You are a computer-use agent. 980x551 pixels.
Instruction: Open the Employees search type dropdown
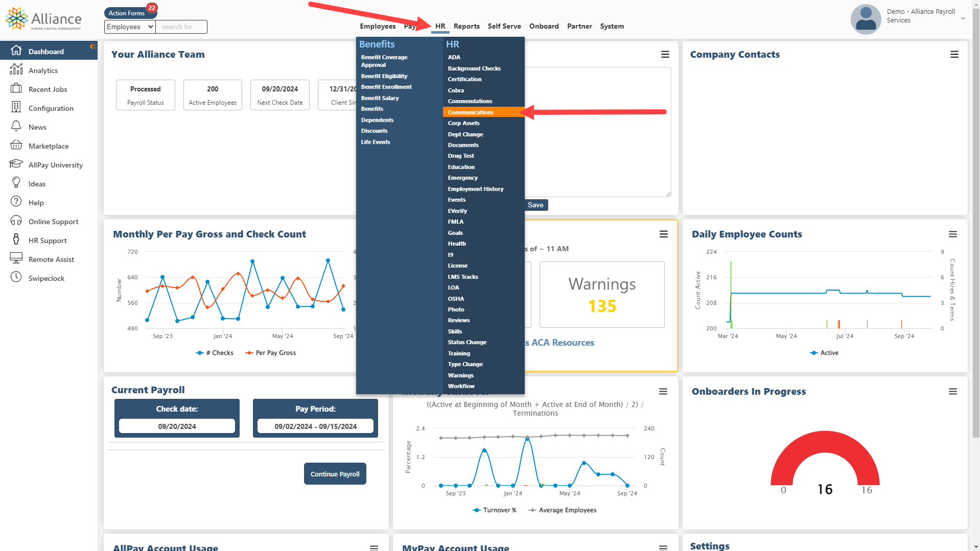130,27
